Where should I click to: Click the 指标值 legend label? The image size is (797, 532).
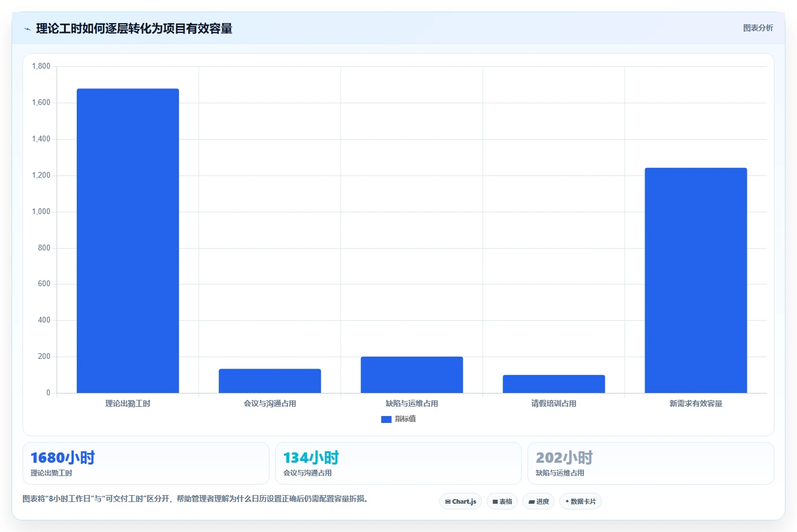tap(405, 419)
